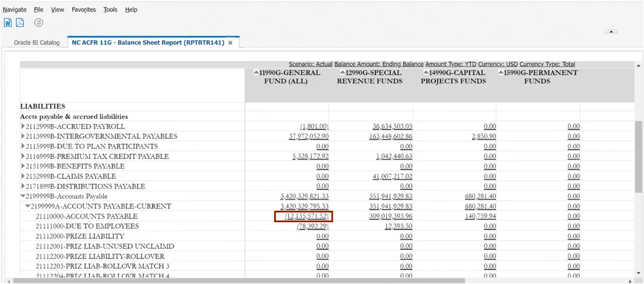
Task: Open value 12,393.50 for Due to Employees
Action: [399, 226]
